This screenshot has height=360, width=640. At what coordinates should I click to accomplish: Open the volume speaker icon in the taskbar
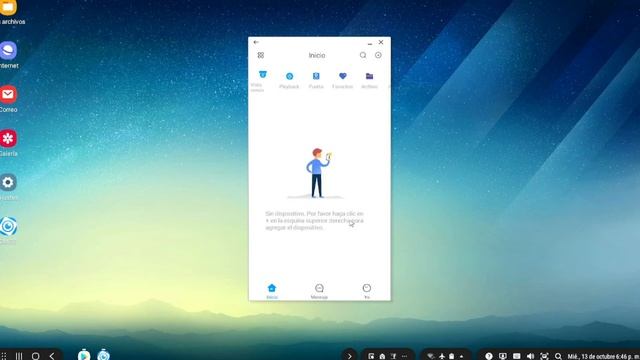click(x=530, y=356)
